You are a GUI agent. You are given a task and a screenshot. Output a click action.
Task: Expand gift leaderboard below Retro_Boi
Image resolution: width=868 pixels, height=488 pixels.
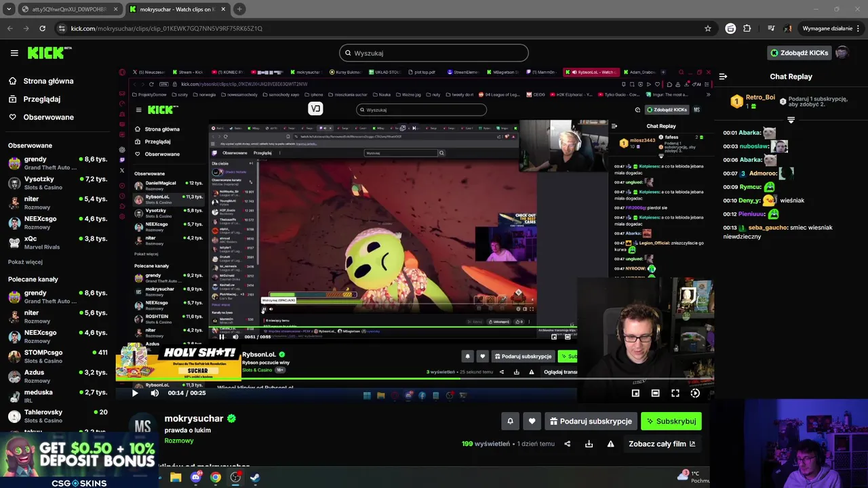(791, 119)
